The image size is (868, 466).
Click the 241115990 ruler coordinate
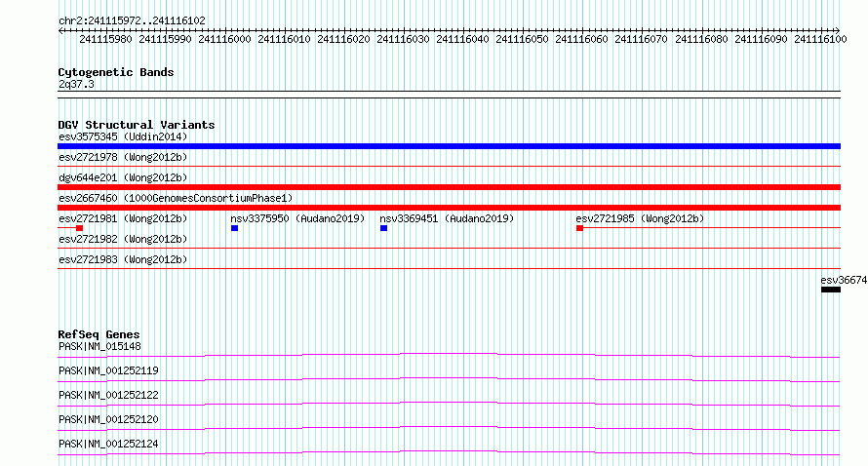[165, 40]
